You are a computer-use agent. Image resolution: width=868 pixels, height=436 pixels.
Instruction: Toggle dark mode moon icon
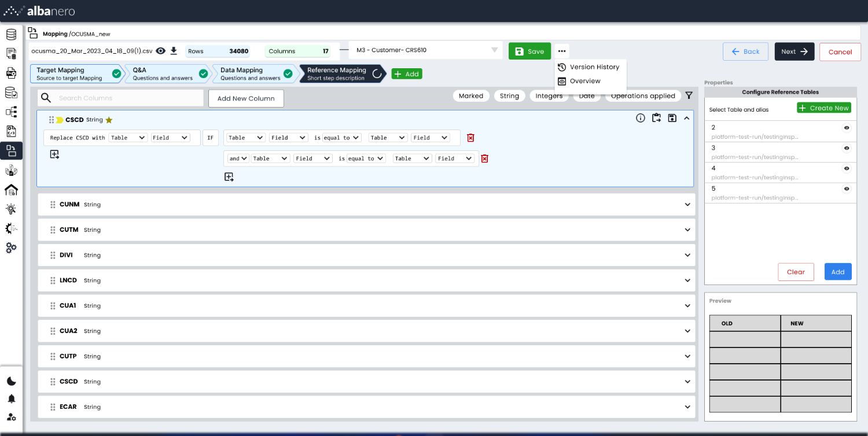point(11,381)
